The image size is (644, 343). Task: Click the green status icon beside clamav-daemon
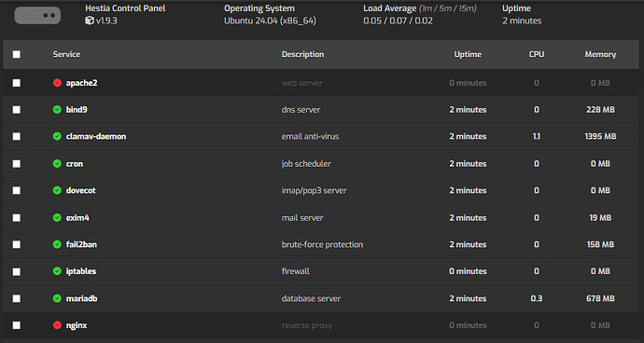[x=57, y=136]
